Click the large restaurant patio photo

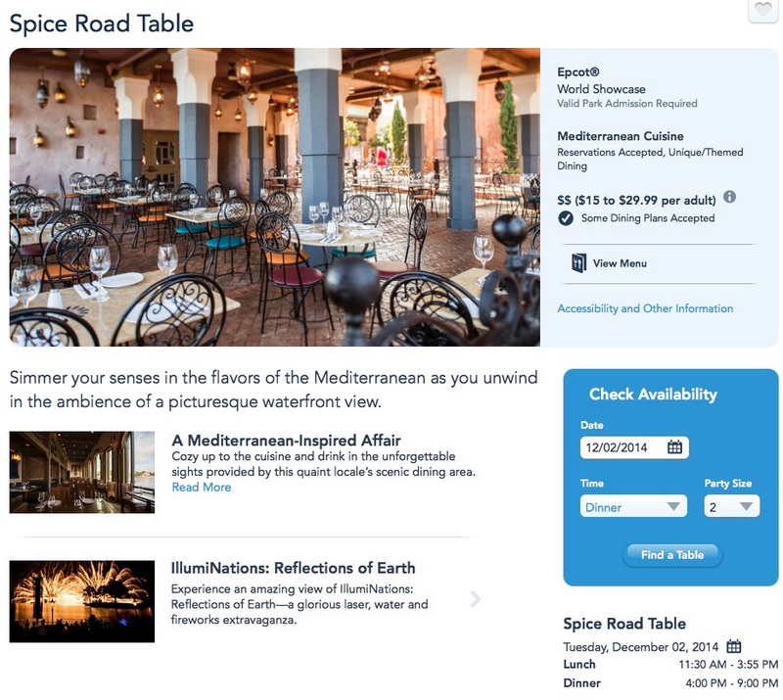tap(275, 197)
